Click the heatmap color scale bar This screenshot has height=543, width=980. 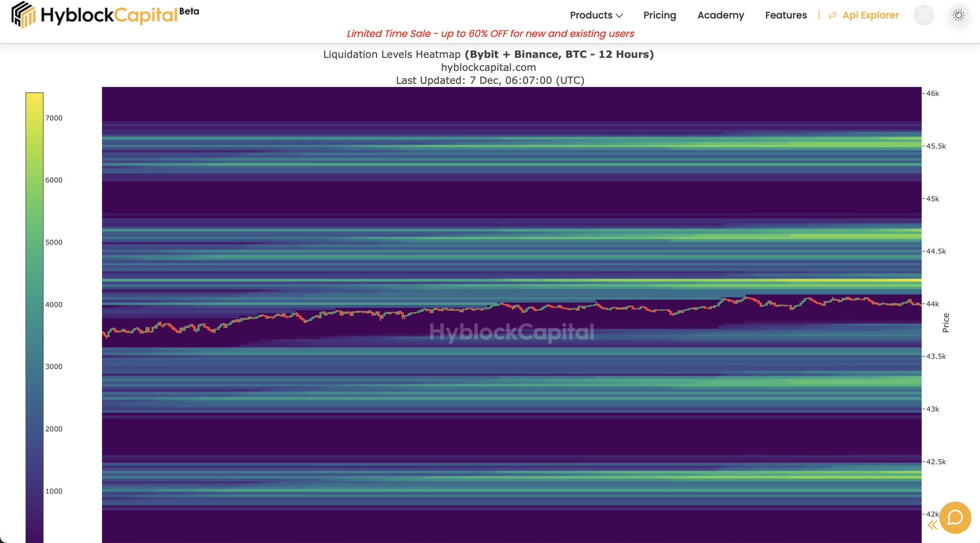[34, 316]
